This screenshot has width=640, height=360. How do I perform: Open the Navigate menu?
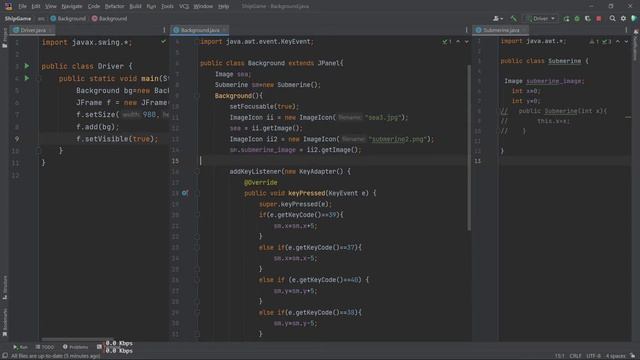(72, 7)
